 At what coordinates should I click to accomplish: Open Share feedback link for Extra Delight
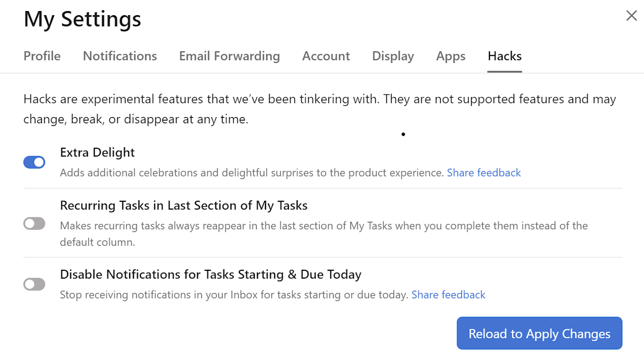click(483, 173)
